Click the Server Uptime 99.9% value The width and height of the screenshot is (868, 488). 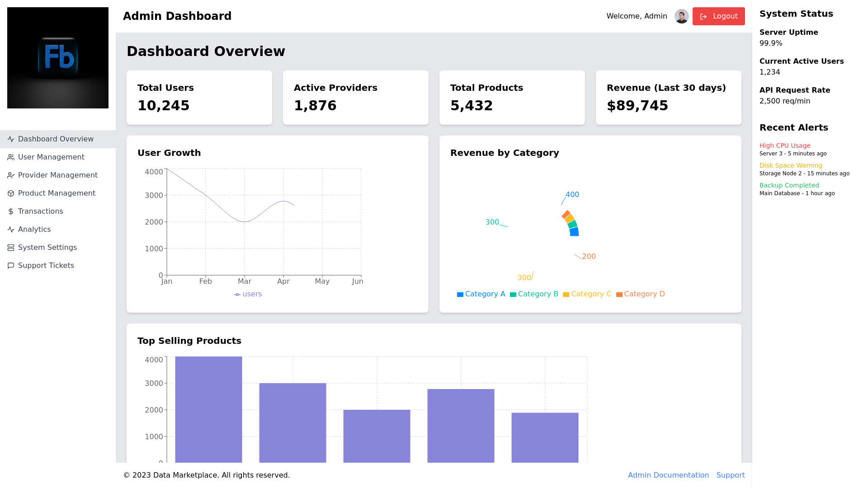771,43
